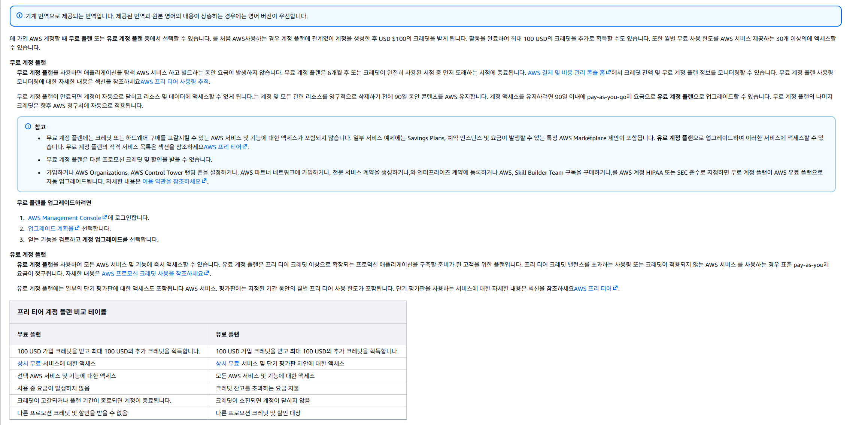Open the AWS 결제 및 비용 관리 콘솔 홈 link

pos(566,73)
